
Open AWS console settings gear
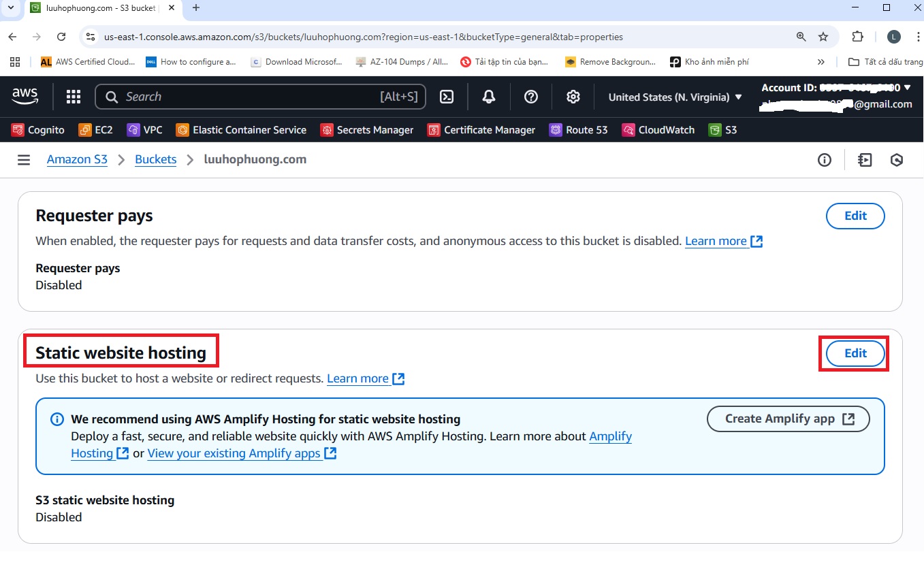pyautogui.click(x=573, y=97)
